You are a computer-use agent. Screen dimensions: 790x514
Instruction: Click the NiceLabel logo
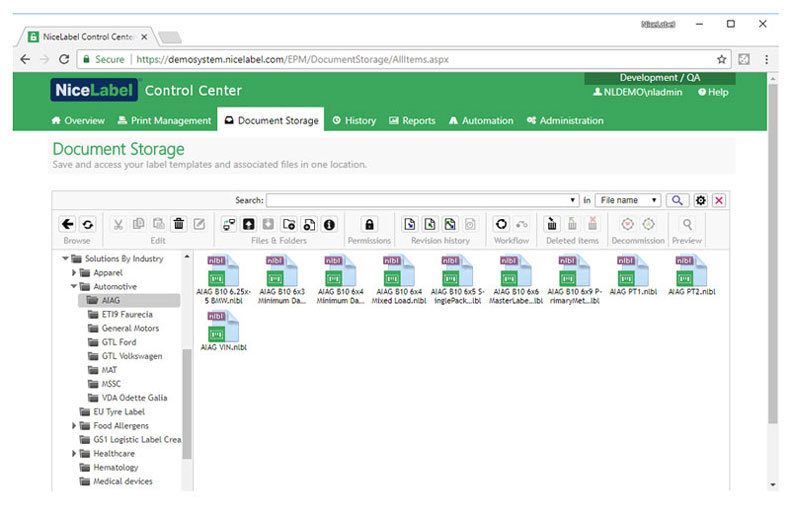[x=94, y=90]
